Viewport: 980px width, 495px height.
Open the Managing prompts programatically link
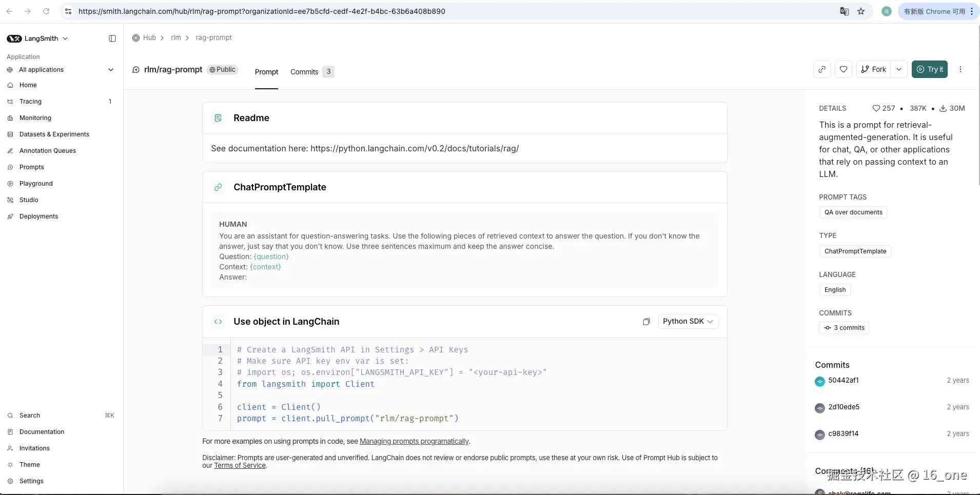click(414, 442)
